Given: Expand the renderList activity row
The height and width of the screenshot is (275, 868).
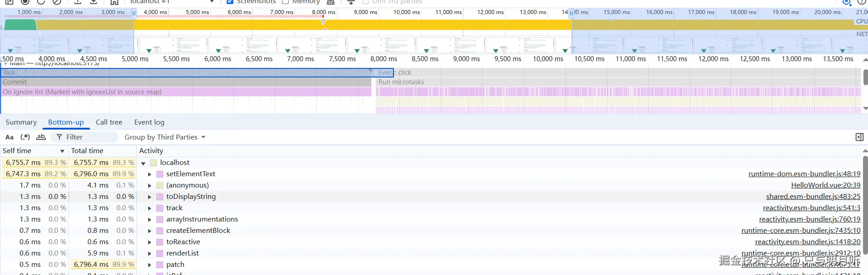Looking at the screenshot, I should 150,253.
